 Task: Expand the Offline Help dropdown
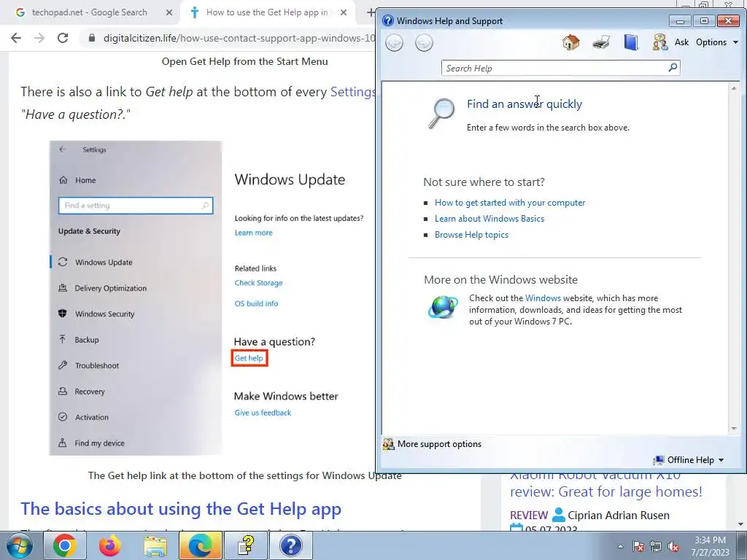coord(689,460)
